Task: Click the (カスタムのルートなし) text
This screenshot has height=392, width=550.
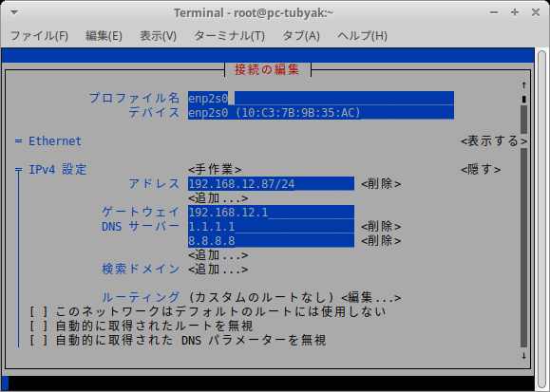Action: click(261, 298)
